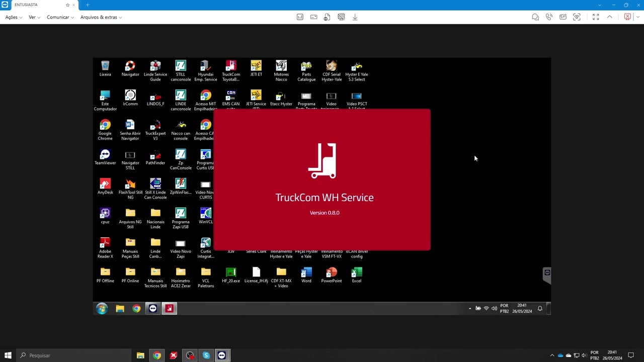Focus the Pesquisar search box
The height and width of the screenshot is (362, 644).
pyautogui.click(x=73, y=355)
